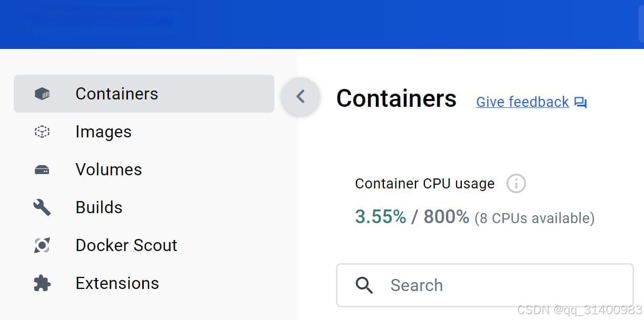Open Docker Scout from the sidebar

click(144, 245)
